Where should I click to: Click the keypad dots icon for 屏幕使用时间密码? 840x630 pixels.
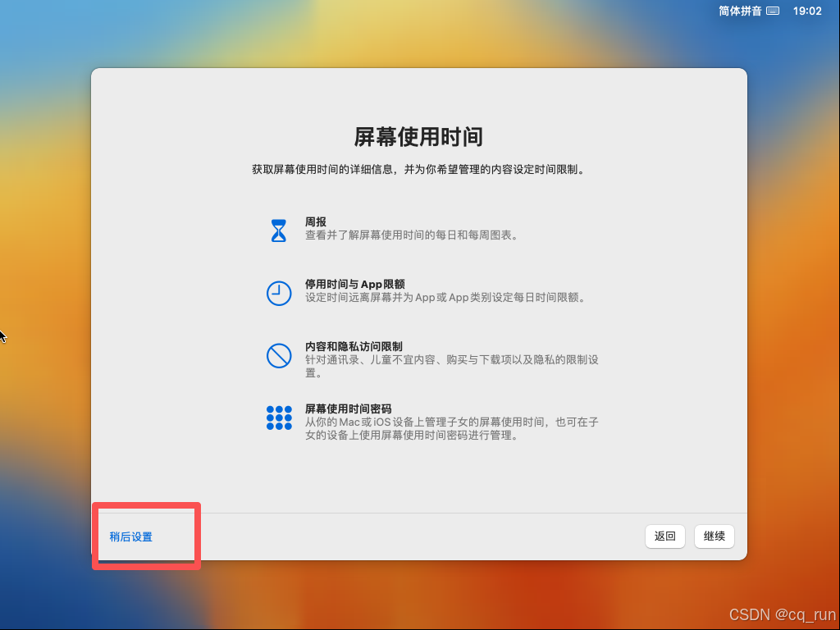279,418
